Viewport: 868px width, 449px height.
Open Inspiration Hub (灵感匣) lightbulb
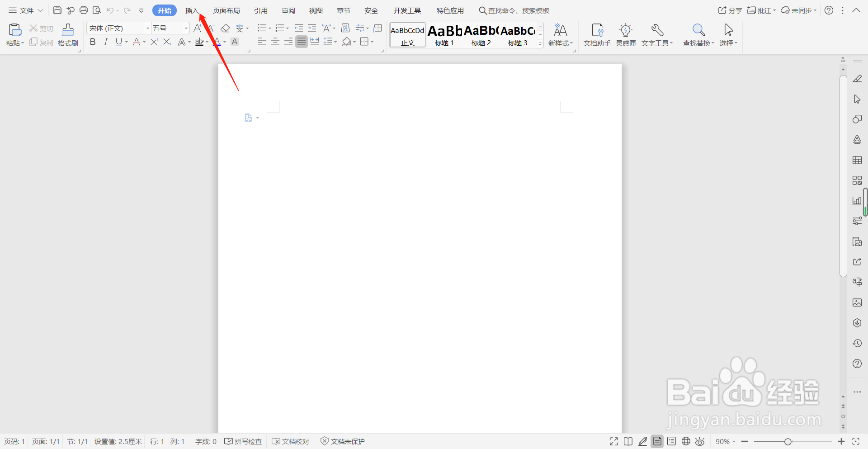pos(626,35)
